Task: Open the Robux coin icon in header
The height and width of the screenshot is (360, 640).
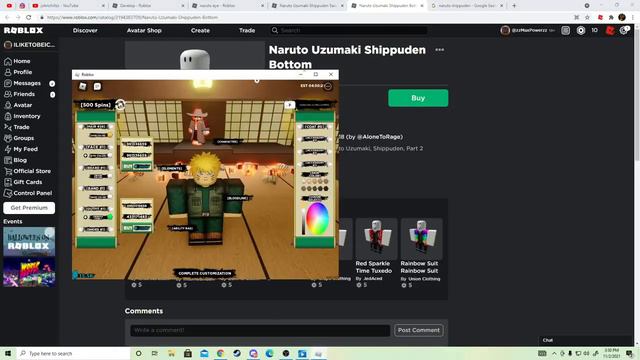Action: point(581,30)
